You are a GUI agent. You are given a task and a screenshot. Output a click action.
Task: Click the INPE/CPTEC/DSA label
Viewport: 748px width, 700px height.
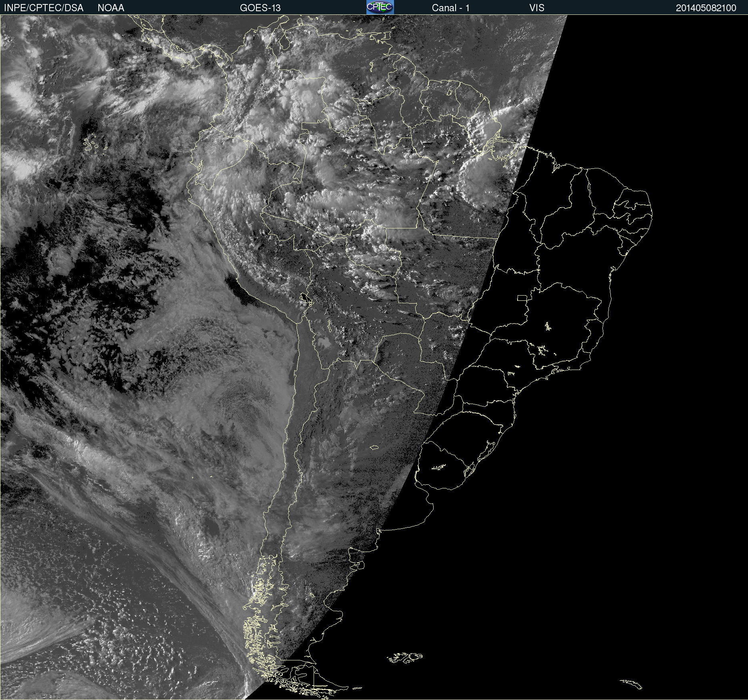tap(44, 8)
